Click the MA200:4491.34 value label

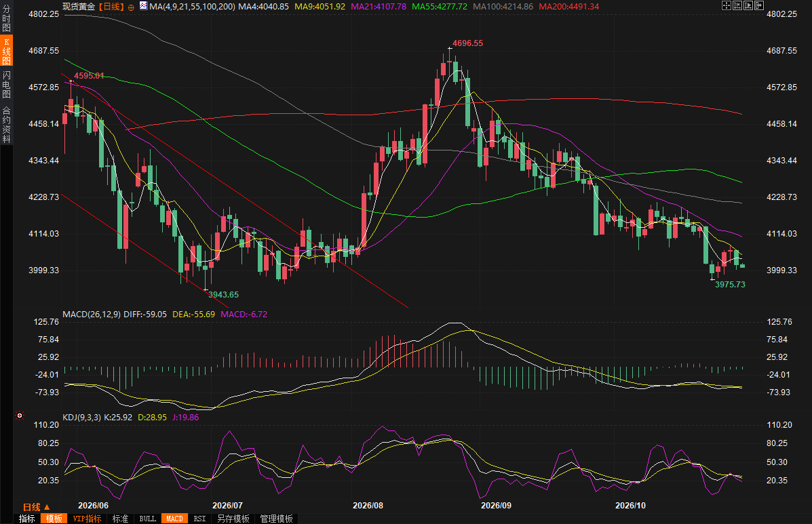coord(568,7)
